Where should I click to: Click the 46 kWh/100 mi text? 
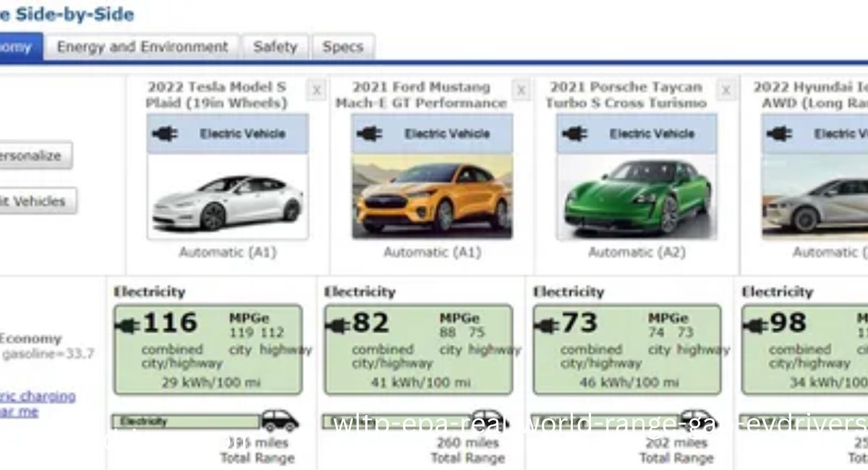(629, 382)
